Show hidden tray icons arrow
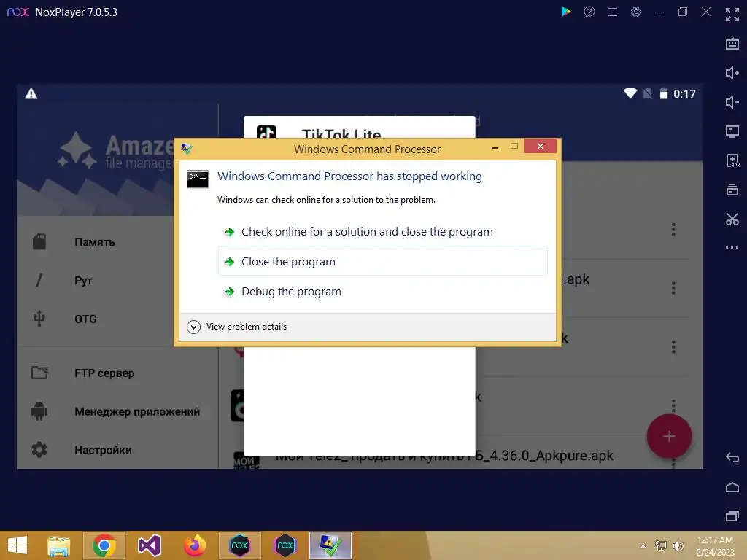 pyautogui.click(x=643, y=546)
